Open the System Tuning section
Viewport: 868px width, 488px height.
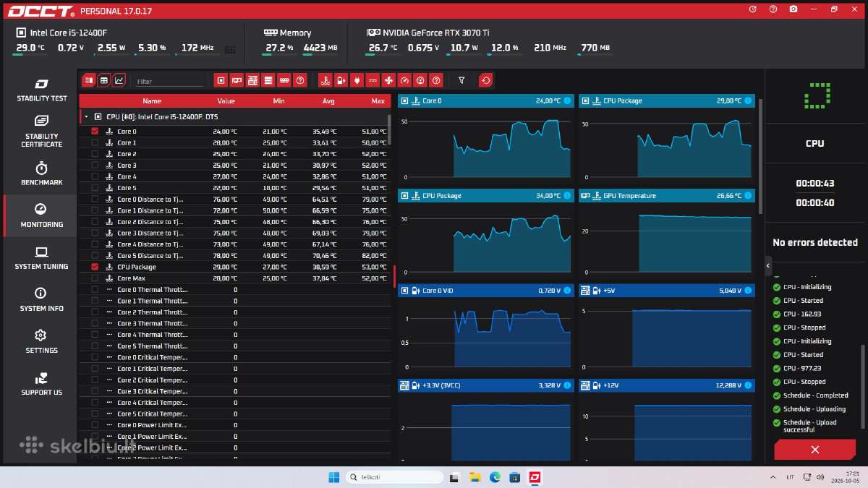coord(42,257)
